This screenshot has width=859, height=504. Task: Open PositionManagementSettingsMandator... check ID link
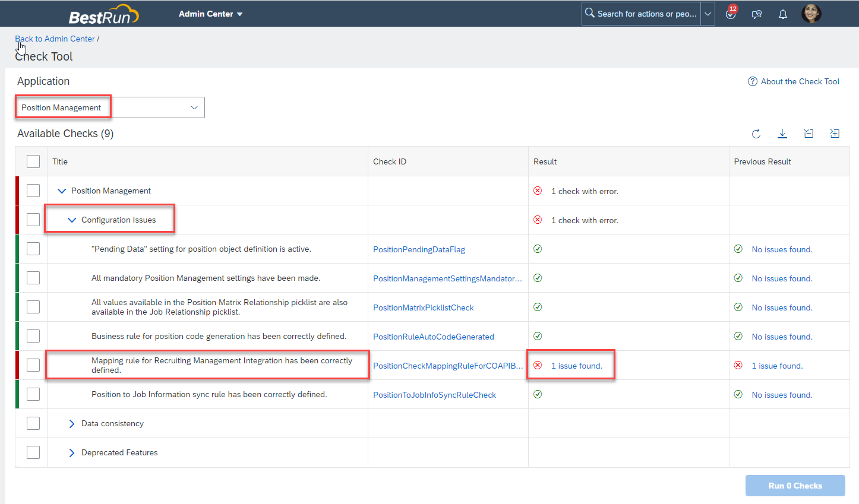pyautogui.click(x=447, y=278)
